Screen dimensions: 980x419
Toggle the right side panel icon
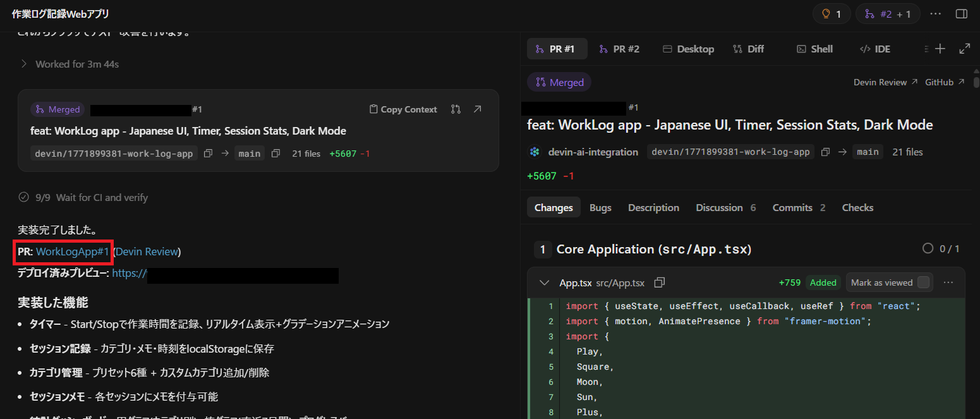[x=962, y=14]
